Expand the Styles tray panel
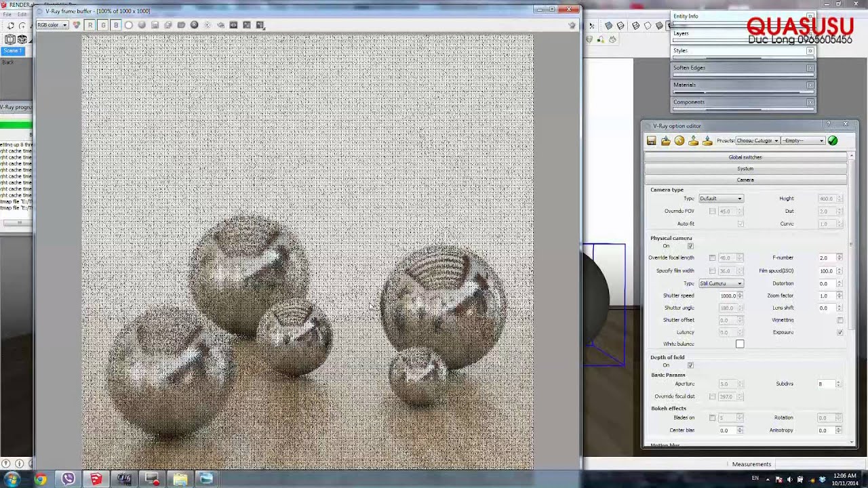 [743, 51]
